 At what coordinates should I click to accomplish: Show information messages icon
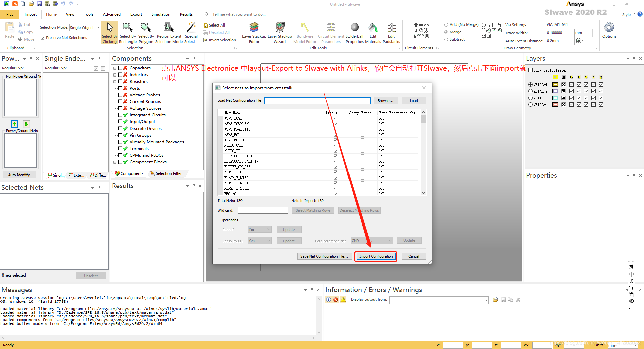(x=329, y=300)
